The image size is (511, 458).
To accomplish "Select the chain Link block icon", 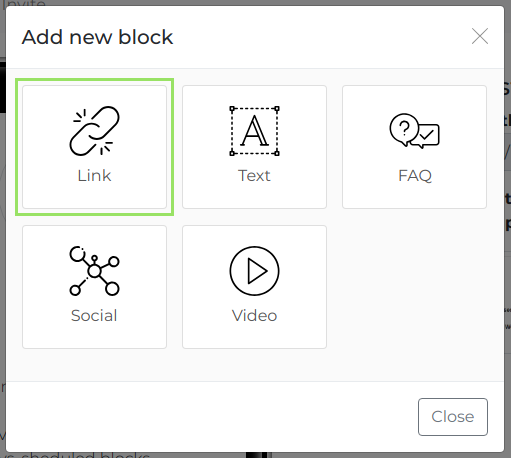I will click(94, 131).
